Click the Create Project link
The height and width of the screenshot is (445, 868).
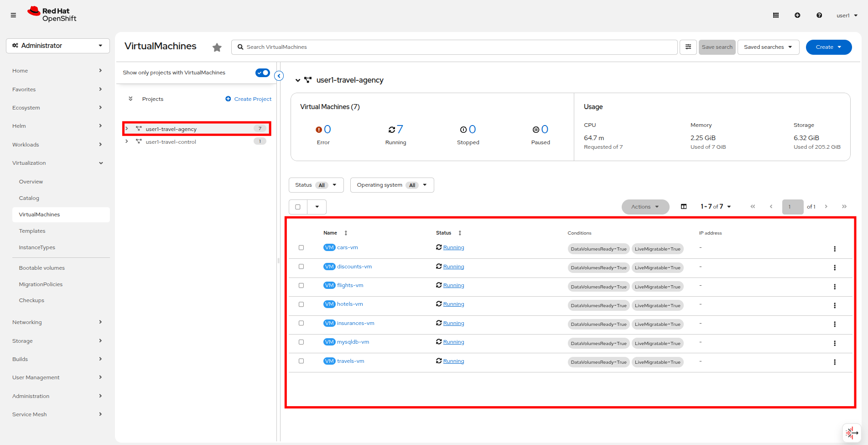(x=252, y=99)
